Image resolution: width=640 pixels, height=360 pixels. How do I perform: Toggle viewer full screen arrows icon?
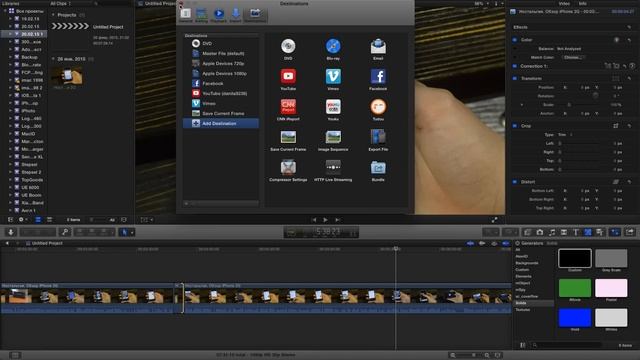(x=494, y=220)
